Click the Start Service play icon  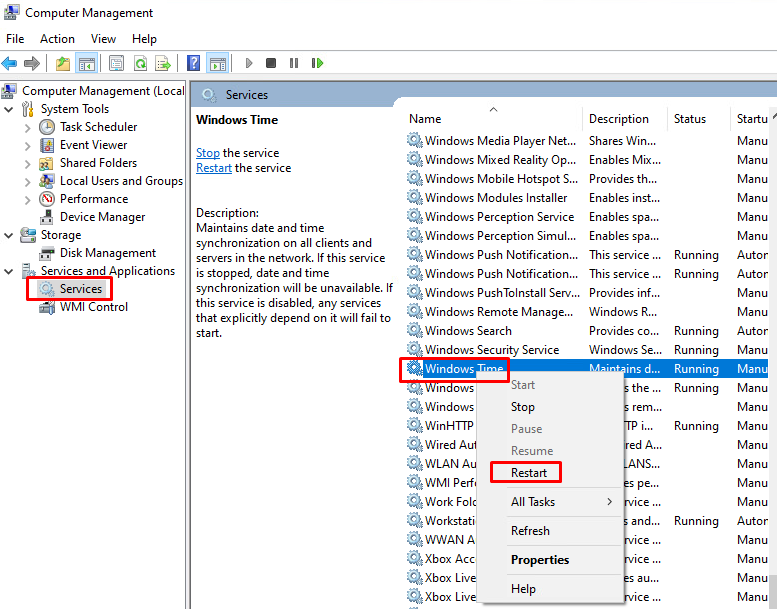point(249,63)
